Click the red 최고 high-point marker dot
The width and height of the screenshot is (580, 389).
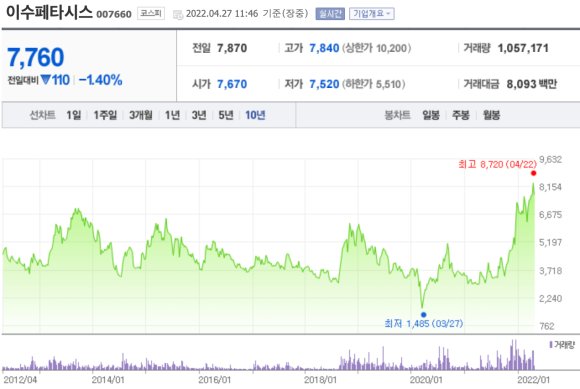coord(533,173)
